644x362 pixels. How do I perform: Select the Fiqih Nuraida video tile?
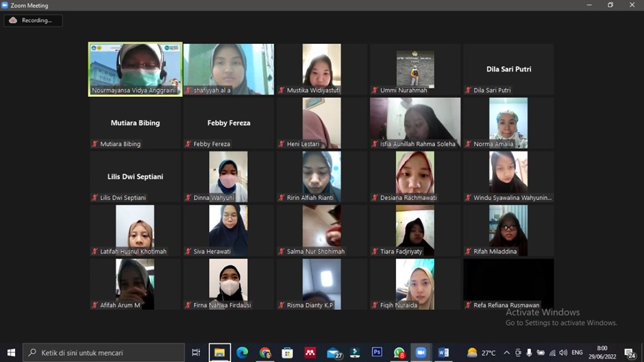[x=414, y=283]
